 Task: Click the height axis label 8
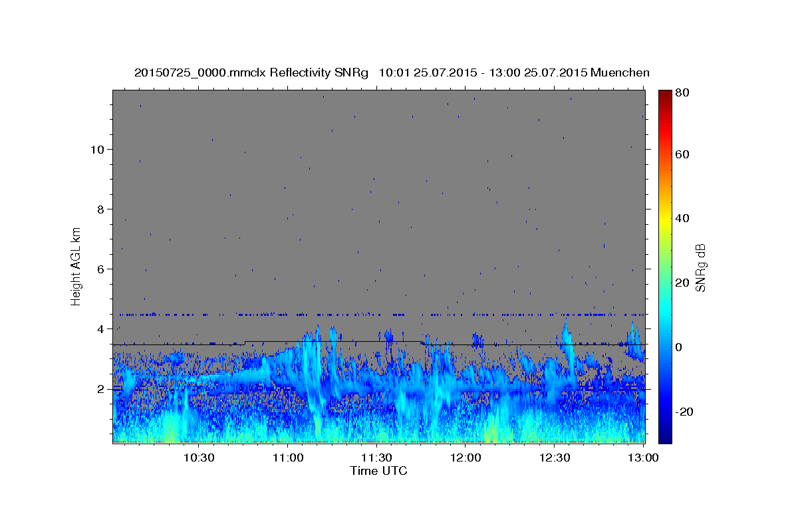99,209
